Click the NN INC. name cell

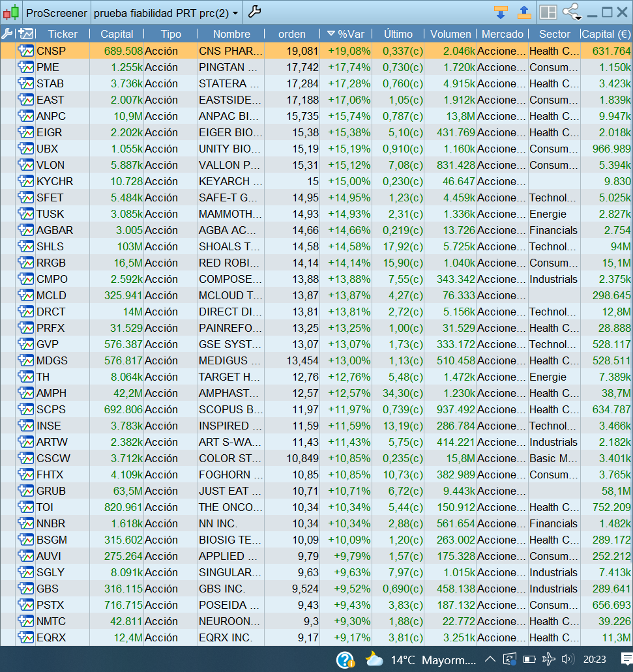218,523
